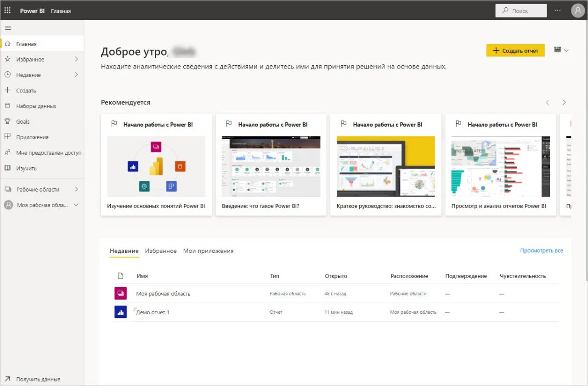The image size is (588, 386).
Task: Click the Получить данные arrow icon
Action: point(7,379)
